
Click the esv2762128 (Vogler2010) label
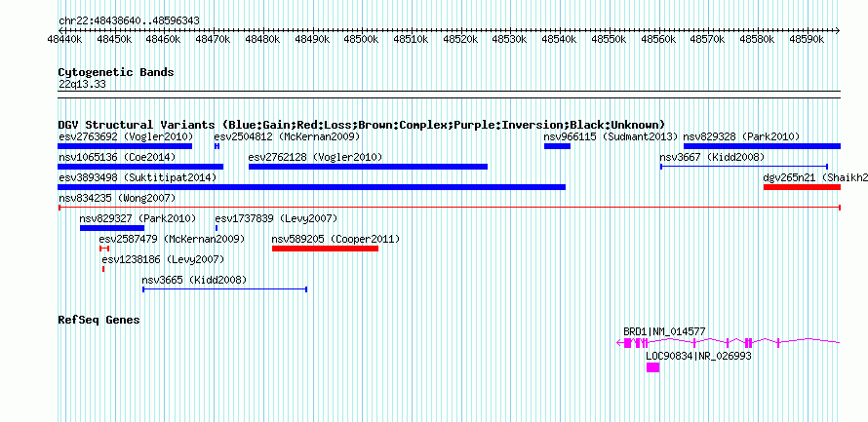(x=315, y=157)
